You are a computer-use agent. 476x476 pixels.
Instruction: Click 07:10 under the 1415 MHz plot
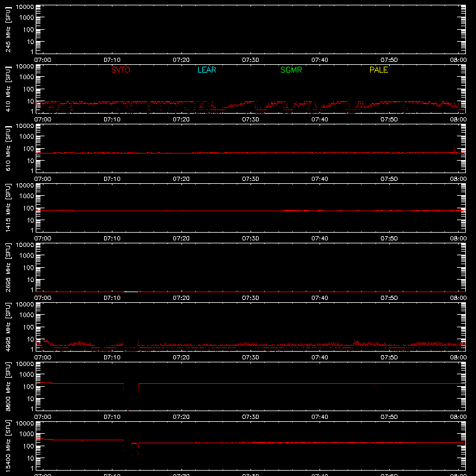coord(112,239)
